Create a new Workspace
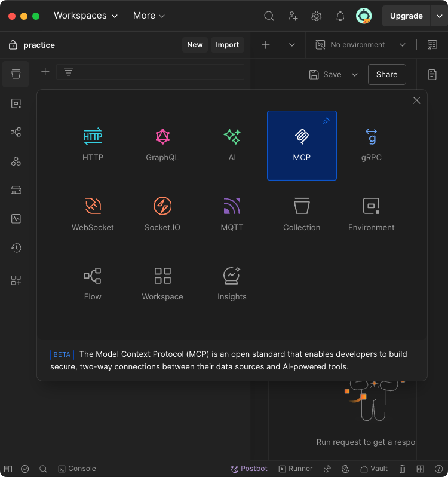The width and height of the screenshot is (448, 477). pos(162,285)
